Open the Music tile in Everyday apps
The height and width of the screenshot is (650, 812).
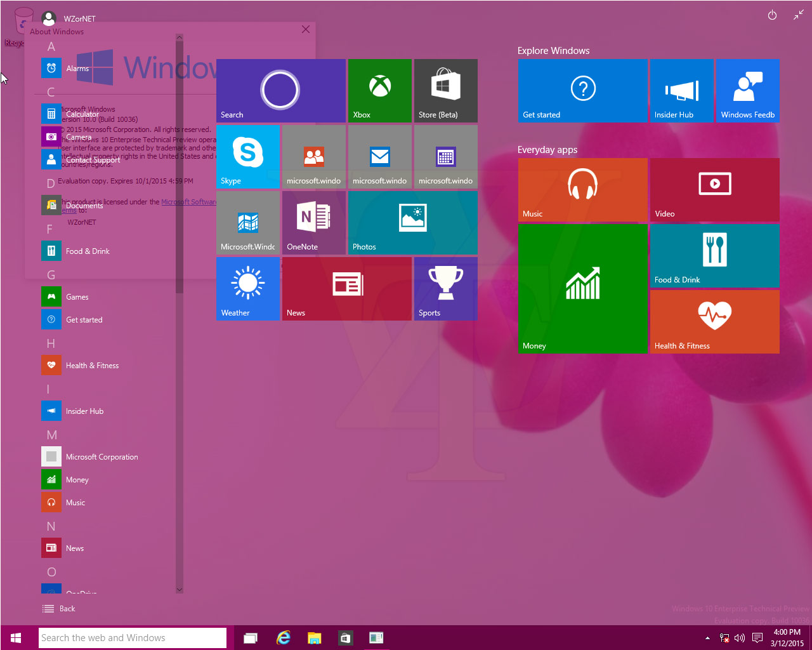point(582,189)
